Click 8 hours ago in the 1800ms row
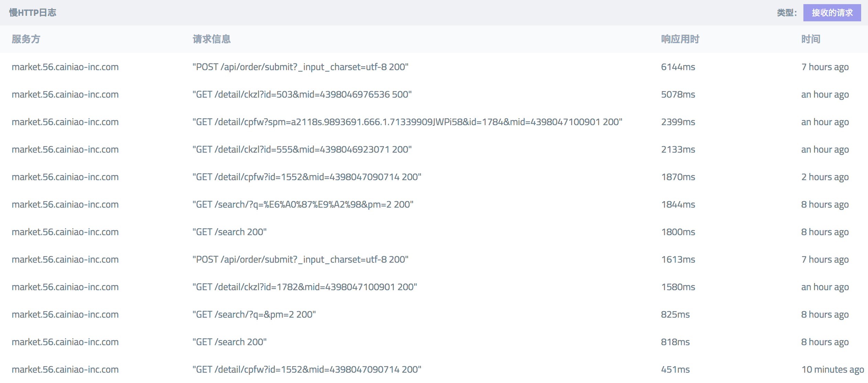This screenshot has height=383, width=868. pos(825,232)
